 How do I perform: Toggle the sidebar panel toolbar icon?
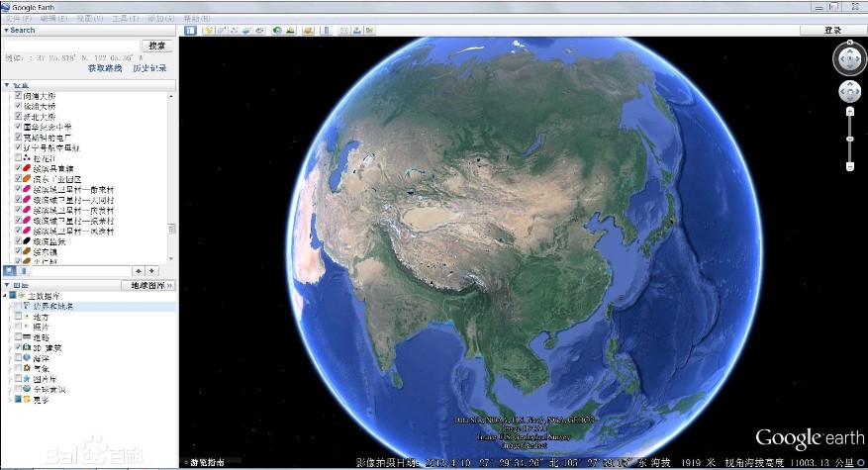[191, 31]
